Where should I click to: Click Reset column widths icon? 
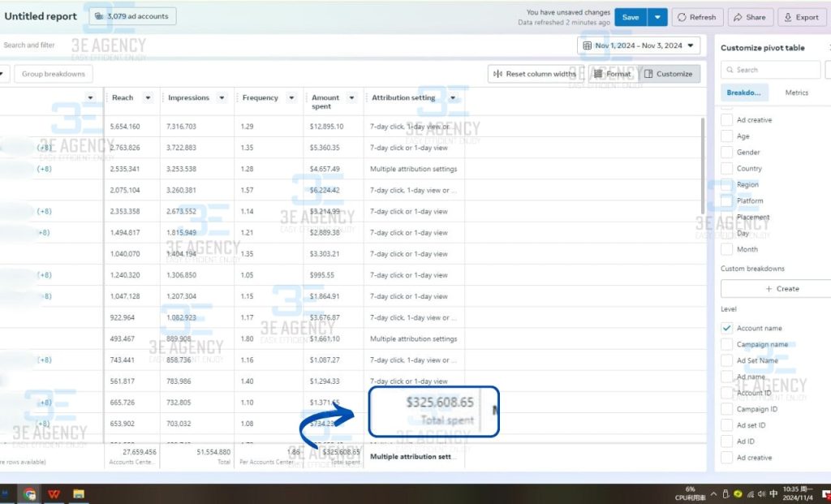pyautogui.click(x=499, y=74)
